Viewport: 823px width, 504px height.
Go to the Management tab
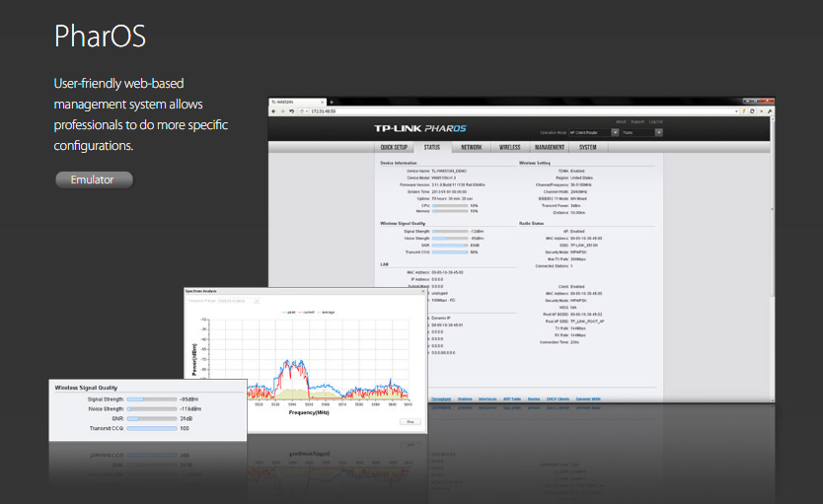point(550,147)
